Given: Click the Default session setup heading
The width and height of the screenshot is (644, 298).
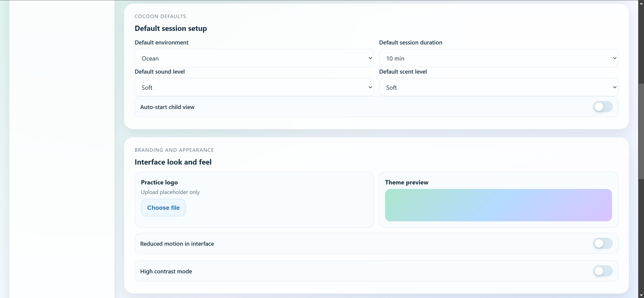Looking at the screenshot, I should (171, 28).
